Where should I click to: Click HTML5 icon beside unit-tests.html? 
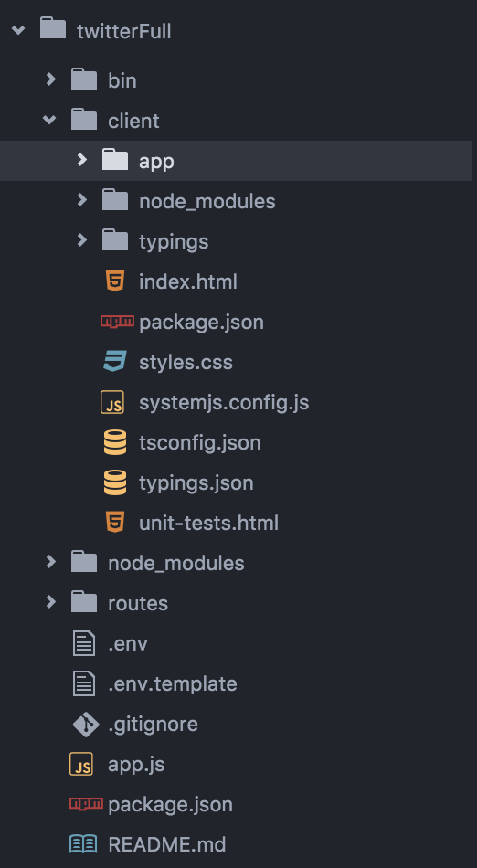coord(115,522)
